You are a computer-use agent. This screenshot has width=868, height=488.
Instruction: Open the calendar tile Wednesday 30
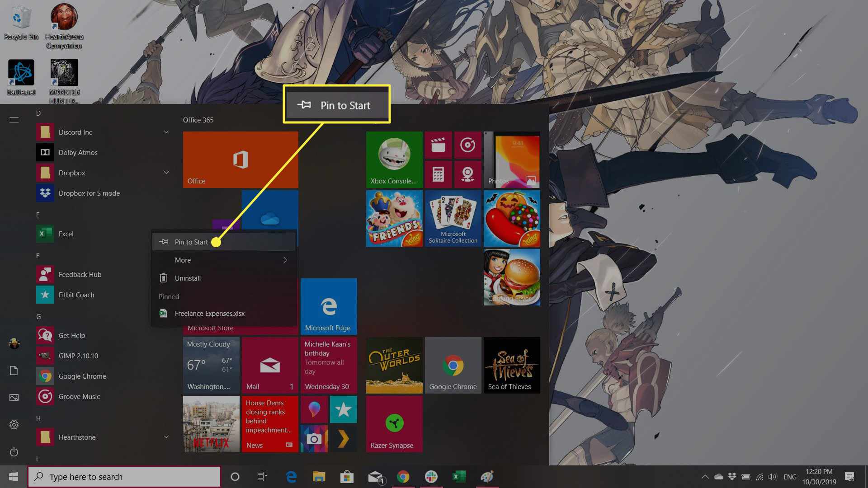[x=329, y=365]
